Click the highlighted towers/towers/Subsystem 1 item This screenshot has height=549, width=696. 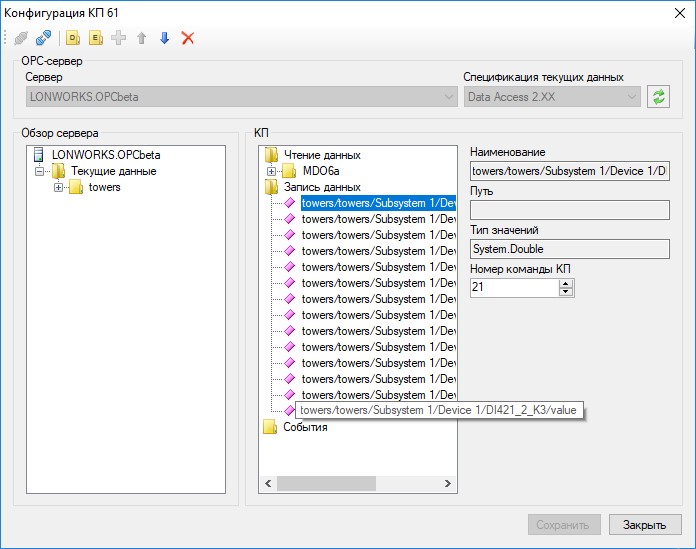(x=379, y=203)
